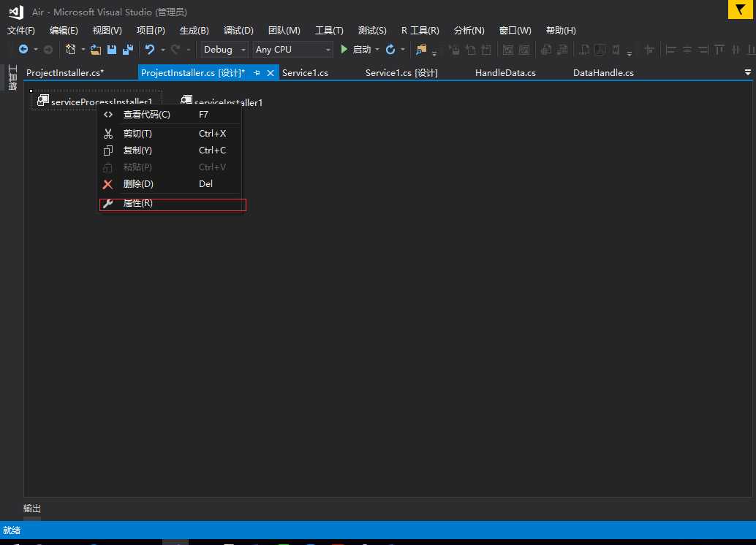Click the Refresh browser link icon

(x=390, y=49)
